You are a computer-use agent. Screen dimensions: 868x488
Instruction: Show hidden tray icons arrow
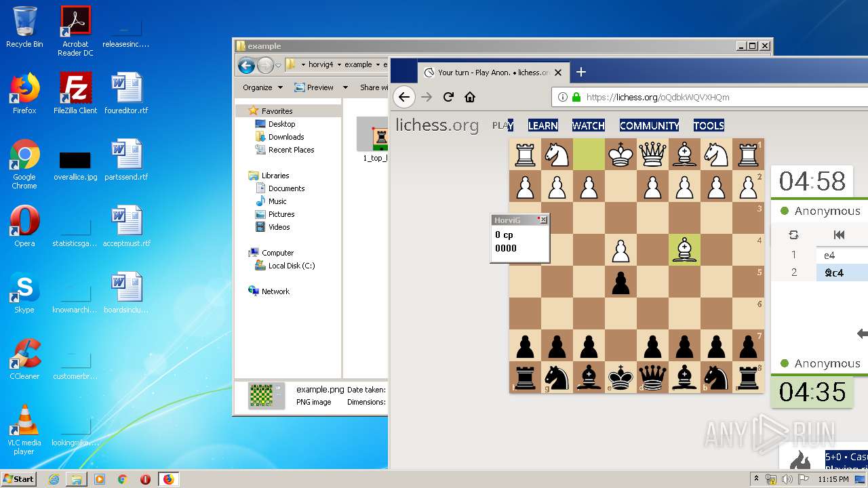pyautogui.click(x=757, y=479)
